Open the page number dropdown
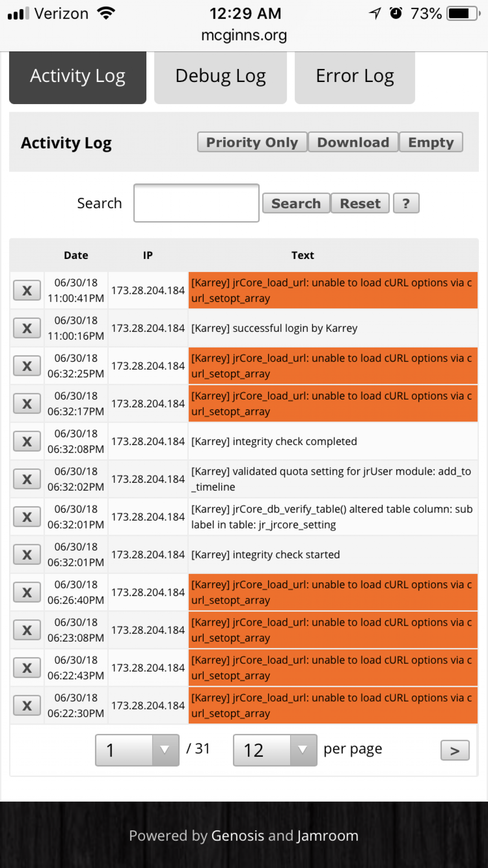The height and width of the screenshot is (868, 488). click(137, 750)
